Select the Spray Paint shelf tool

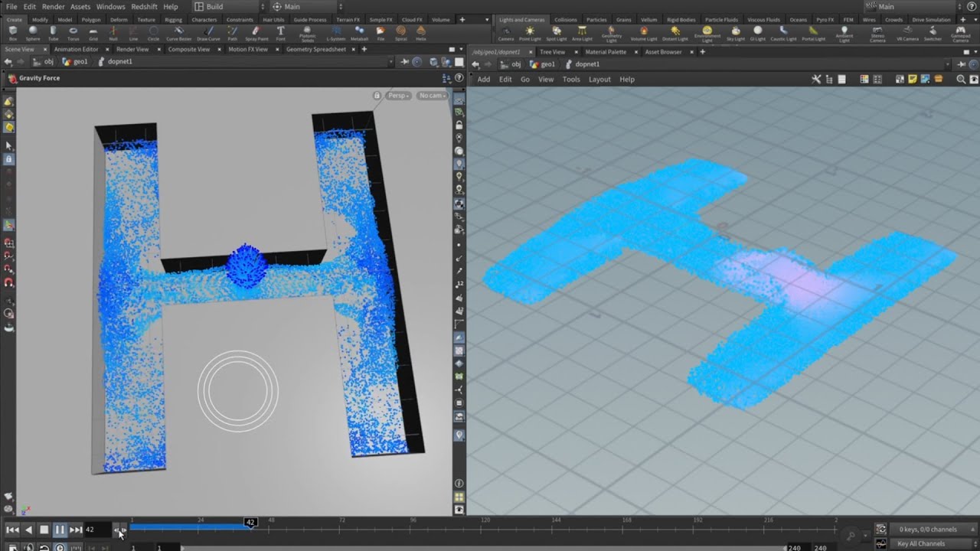coord(256,33)
